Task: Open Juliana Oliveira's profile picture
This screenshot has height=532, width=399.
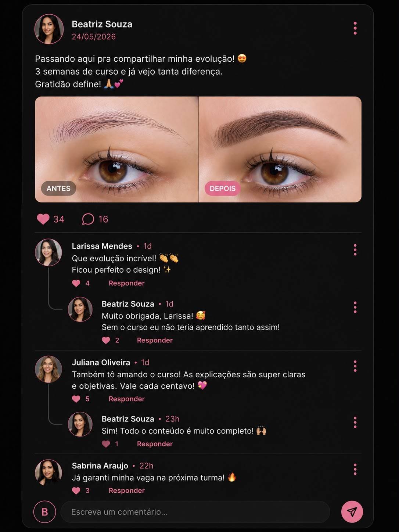Action: pos(48,369)
